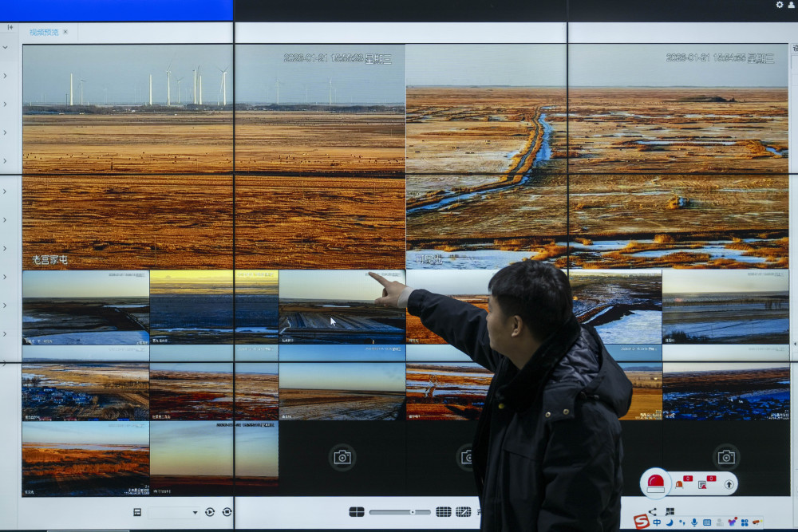Image resolution: width=798 pixels, height=532 pixels.
Task: Open the orange alarm bell notifications
Action: [x=679, y=483]
